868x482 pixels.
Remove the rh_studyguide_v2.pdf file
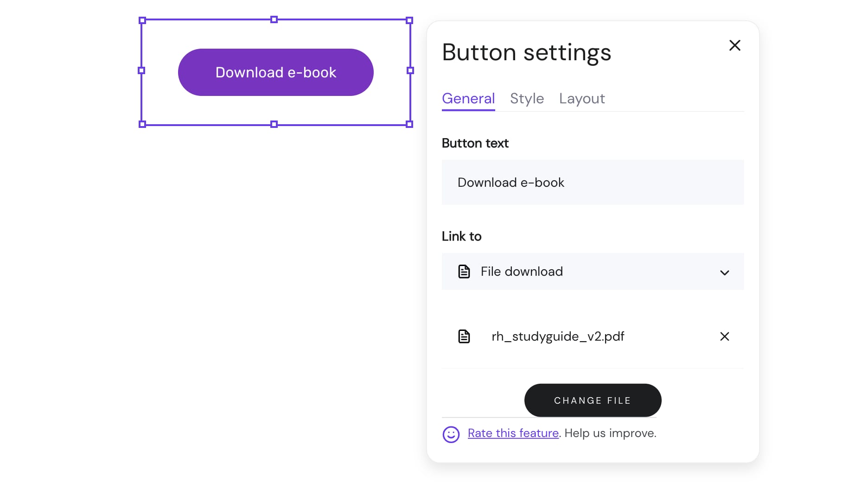point(724,336)
